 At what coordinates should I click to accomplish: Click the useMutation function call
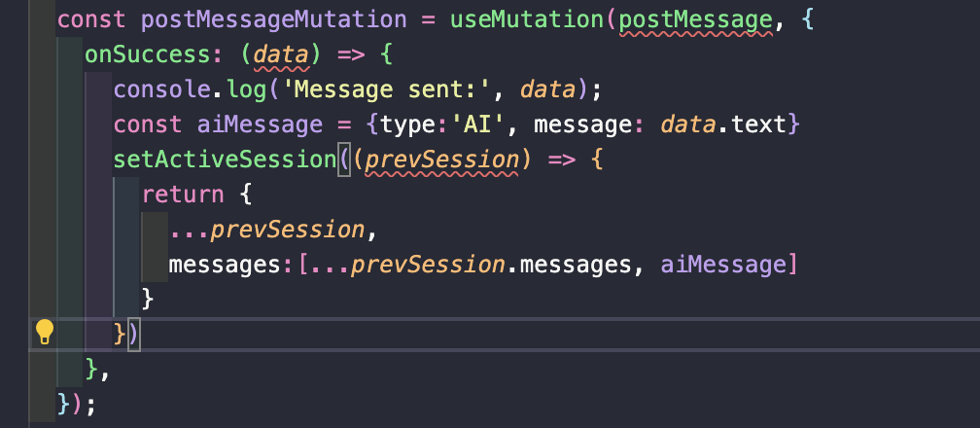[527, 20]
